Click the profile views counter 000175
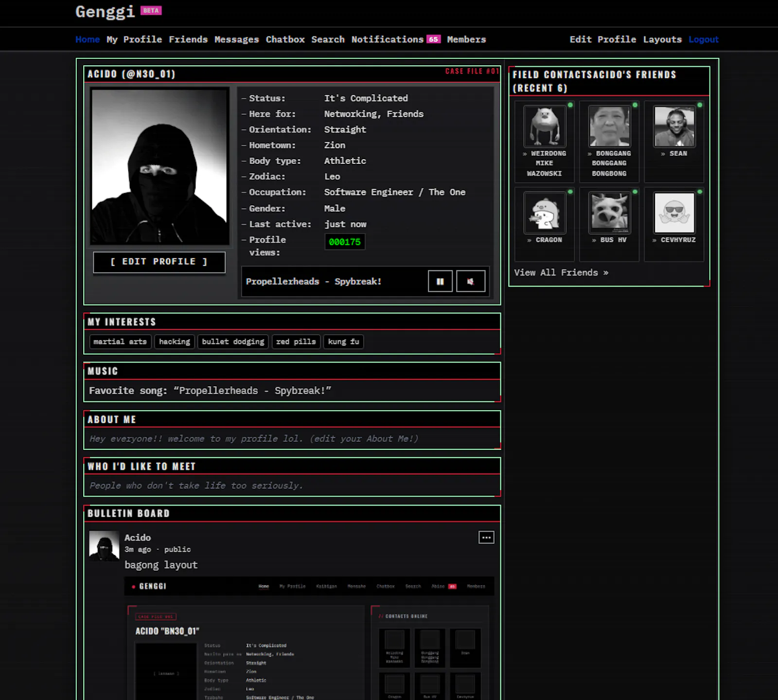The width and height of the screenshot is (778, 700). [x=345, y=242]
